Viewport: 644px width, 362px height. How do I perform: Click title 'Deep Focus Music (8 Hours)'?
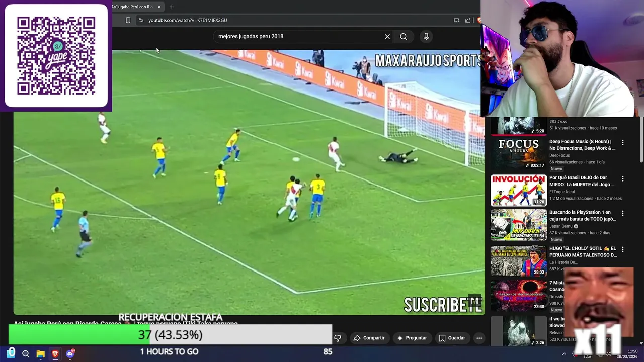pyautogui.click(x=582, y=145)
